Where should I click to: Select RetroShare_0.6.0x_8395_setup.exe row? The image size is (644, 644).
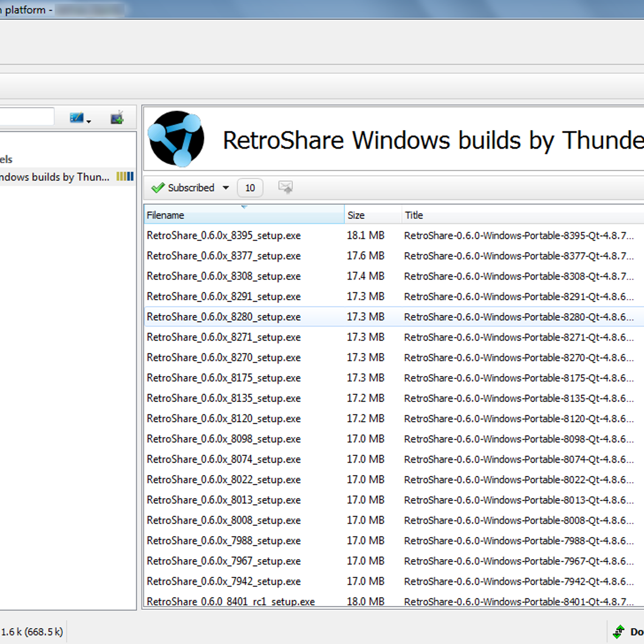tap(394, 235)
